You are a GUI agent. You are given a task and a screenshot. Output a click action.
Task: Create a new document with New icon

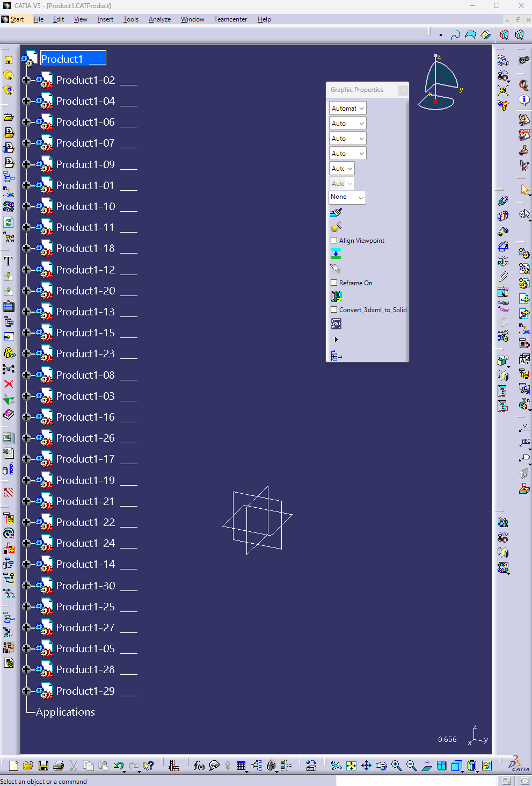tap(14, 766)
